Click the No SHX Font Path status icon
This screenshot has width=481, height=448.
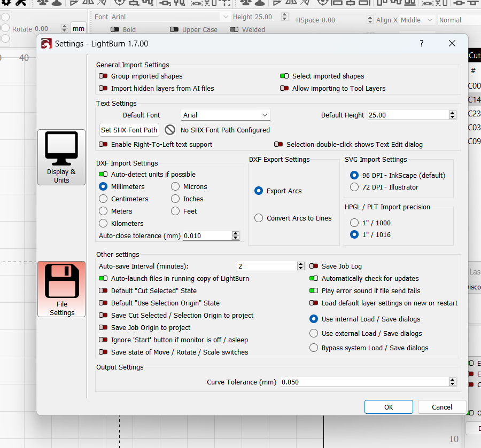[x=170, y=130]
